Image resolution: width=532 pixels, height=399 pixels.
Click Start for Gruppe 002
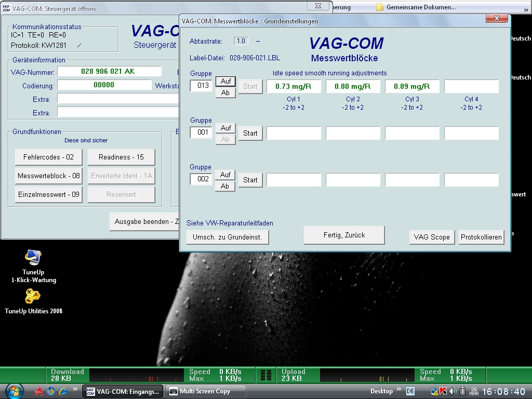250,180
